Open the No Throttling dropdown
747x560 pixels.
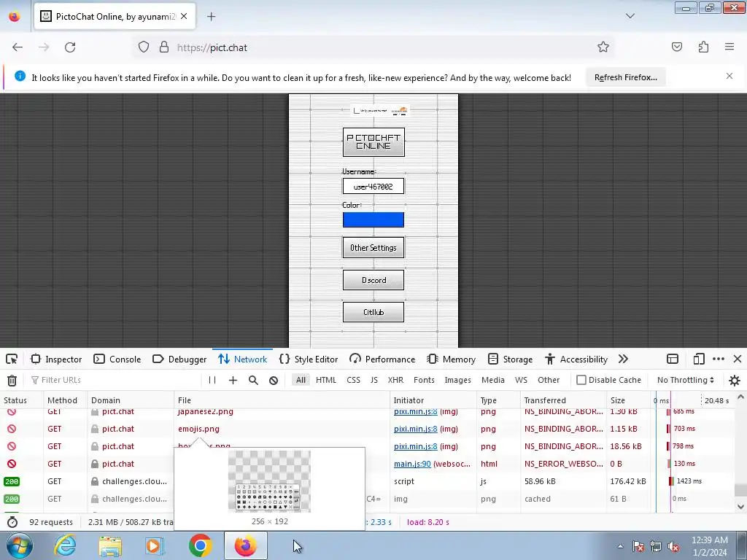[x=686, y=380]
